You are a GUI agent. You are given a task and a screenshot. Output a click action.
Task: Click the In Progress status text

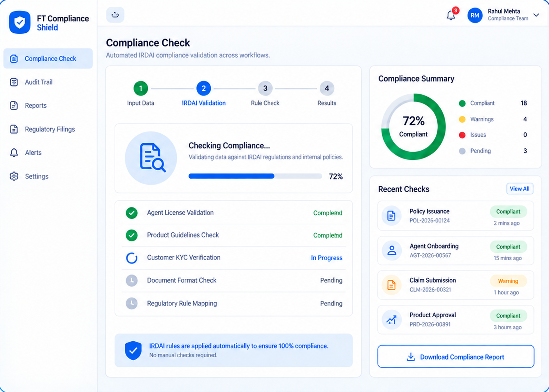point(326,258)
